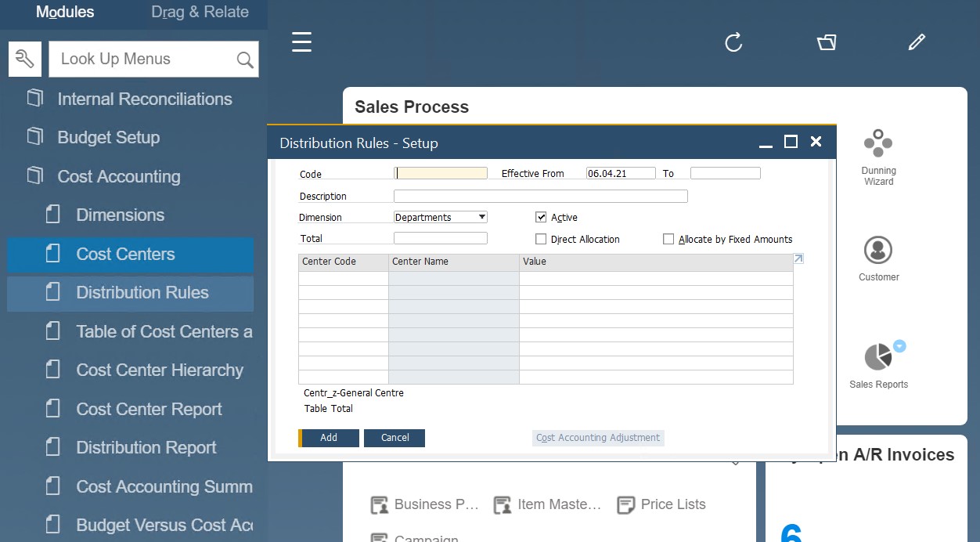The height and width of the screenshot is (542, 980).
Task: Enable the Direct Allocation checkbox
Action: tap(541, 239)
